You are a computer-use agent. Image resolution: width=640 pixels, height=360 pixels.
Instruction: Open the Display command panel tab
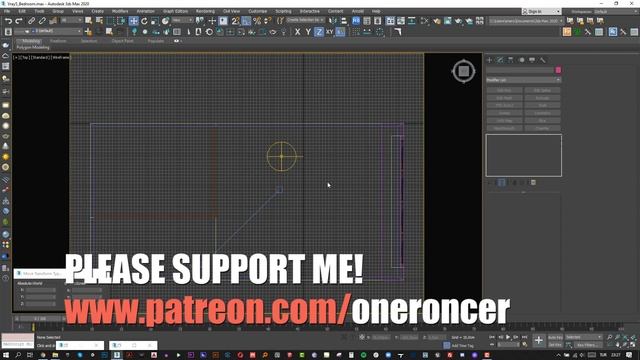[532, 60]
